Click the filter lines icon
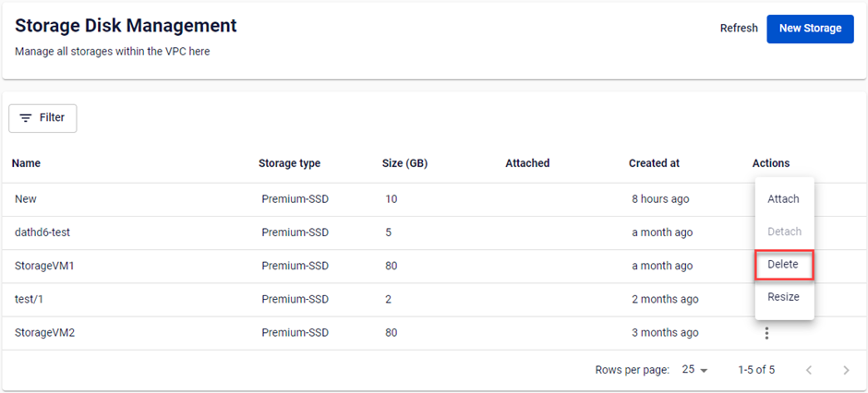868x393 pixels. pyautogui.click(x=26, y=118)
